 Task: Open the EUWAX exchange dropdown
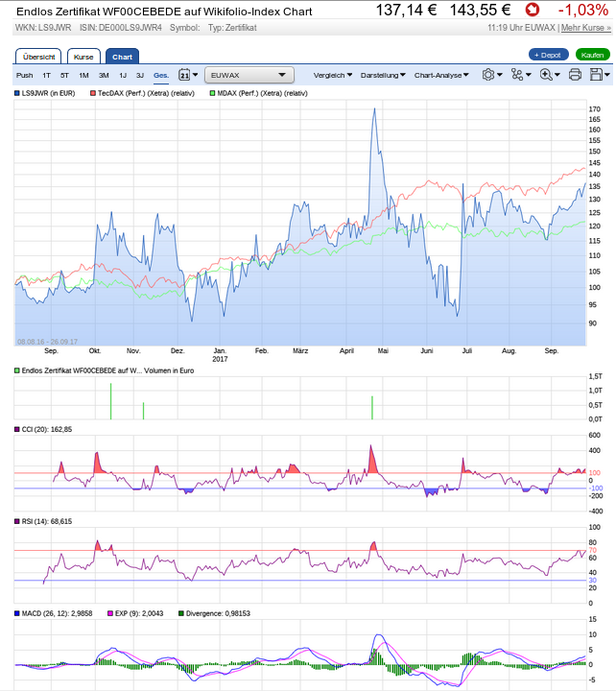click(249, 75)
